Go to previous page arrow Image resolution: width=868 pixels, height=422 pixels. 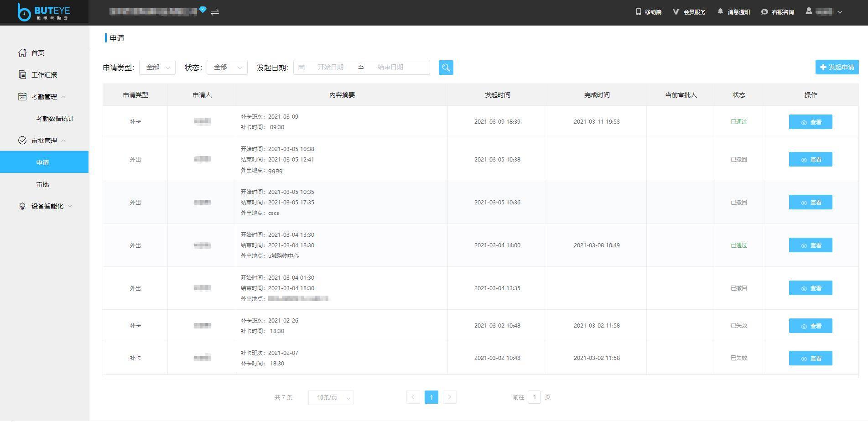(x=413, y=397)
